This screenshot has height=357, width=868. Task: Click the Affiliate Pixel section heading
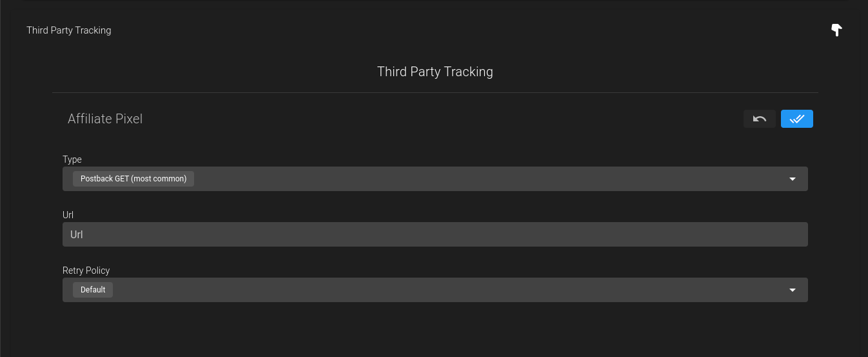[105, 119]
